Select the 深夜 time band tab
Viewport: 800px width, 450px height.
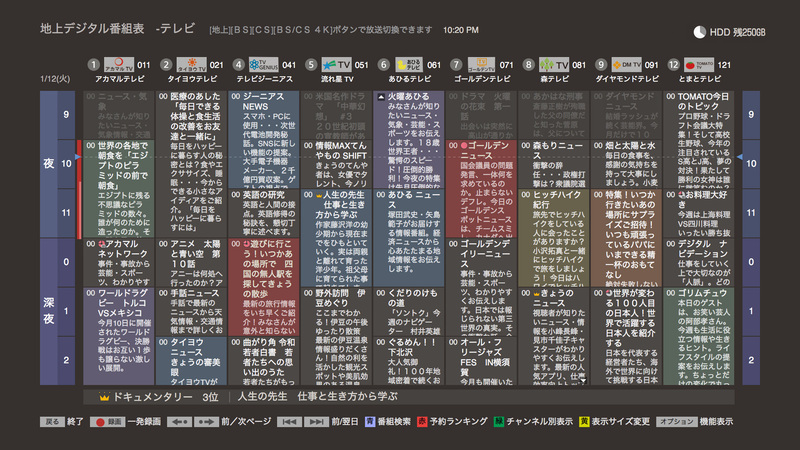(x=48, y=311)
